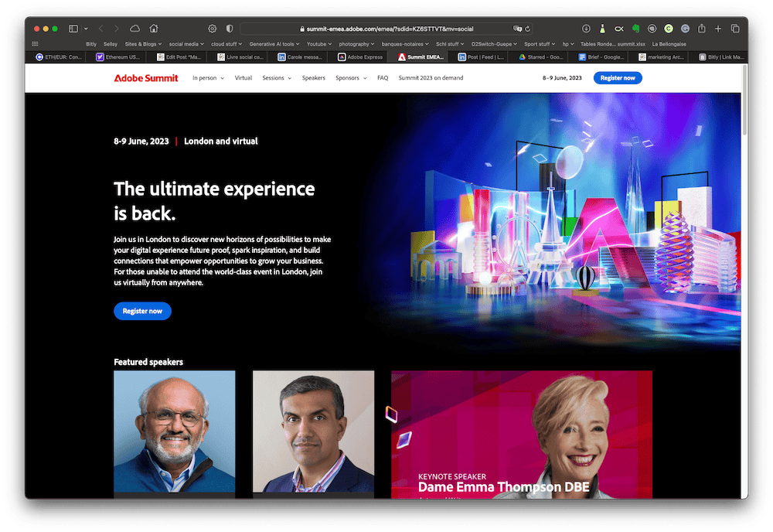
Task: Switch to the Edit Post tab
Action: point(179,57)
